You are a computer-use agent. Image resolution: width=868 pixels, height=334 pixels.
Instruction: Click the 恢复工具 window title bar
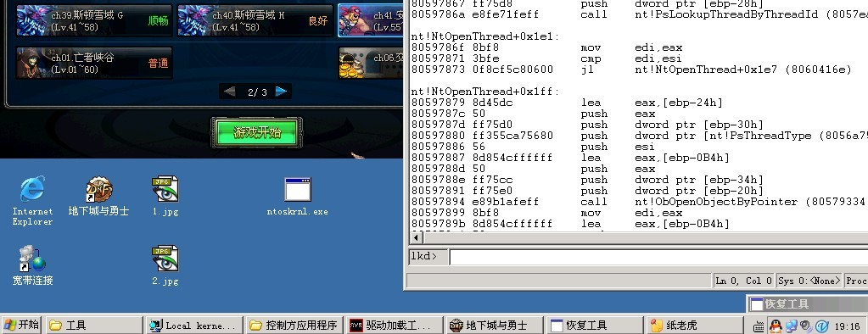807,303
